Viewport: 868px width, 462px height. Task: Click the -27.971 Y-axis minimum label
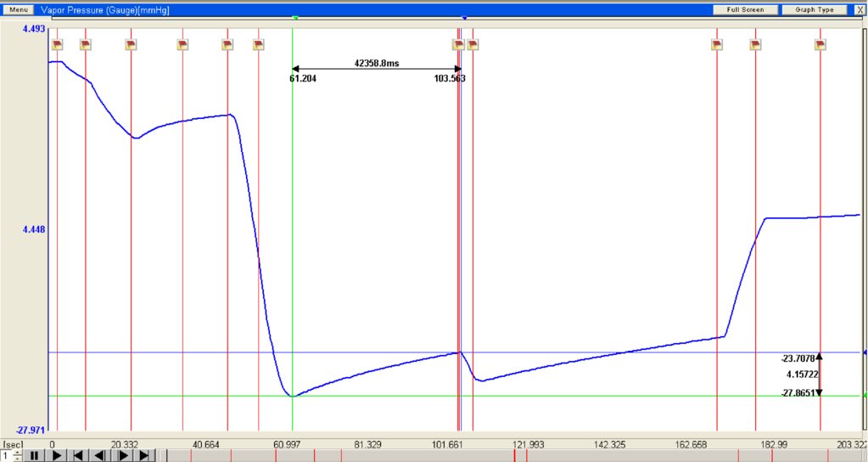pyautogui.click(x=31, y=431)
